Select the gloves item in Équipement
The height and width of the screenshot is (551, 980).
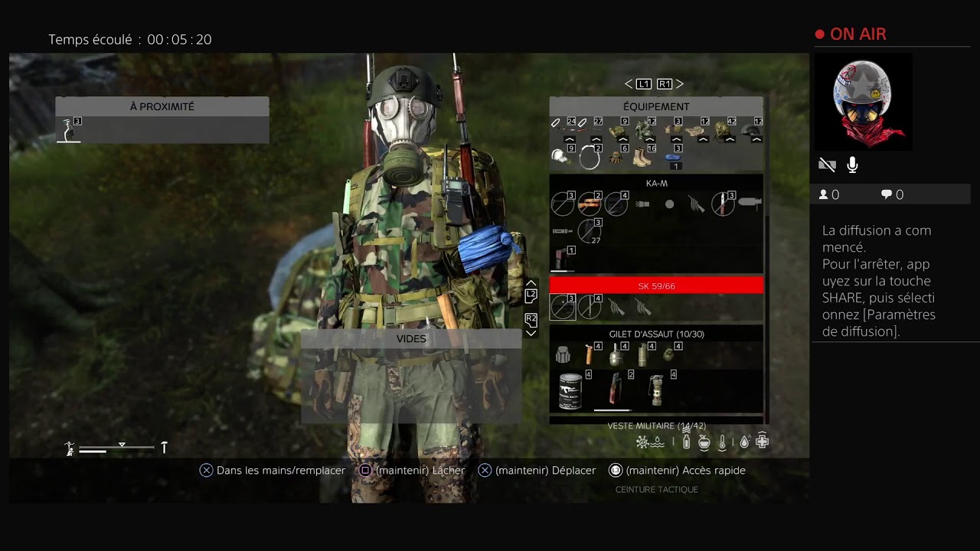[615, 158]
